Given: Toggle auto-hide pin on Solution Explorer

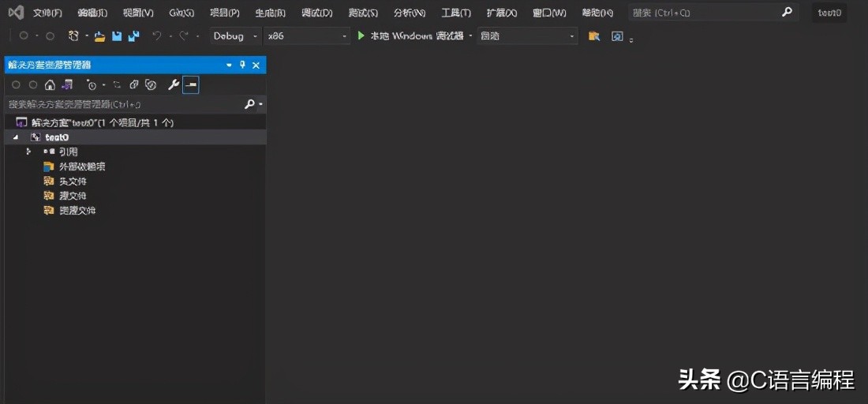Looking at the screenshot, I should pos(242,65).
